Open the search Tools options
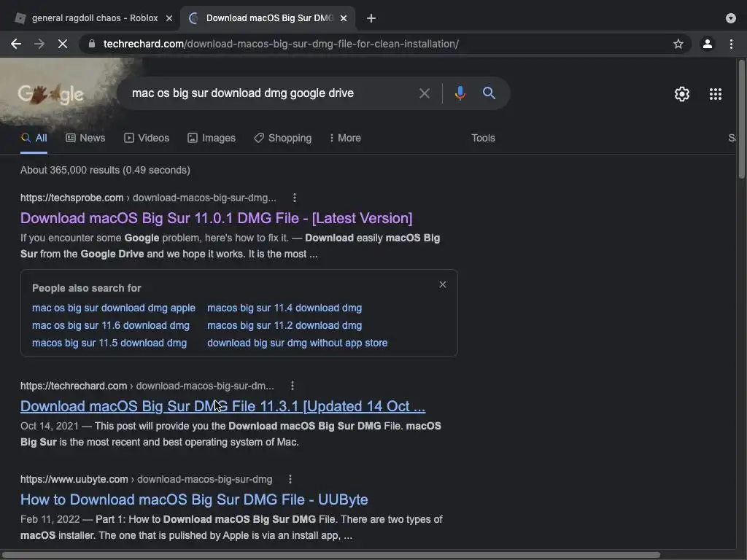 pos(483,138)
